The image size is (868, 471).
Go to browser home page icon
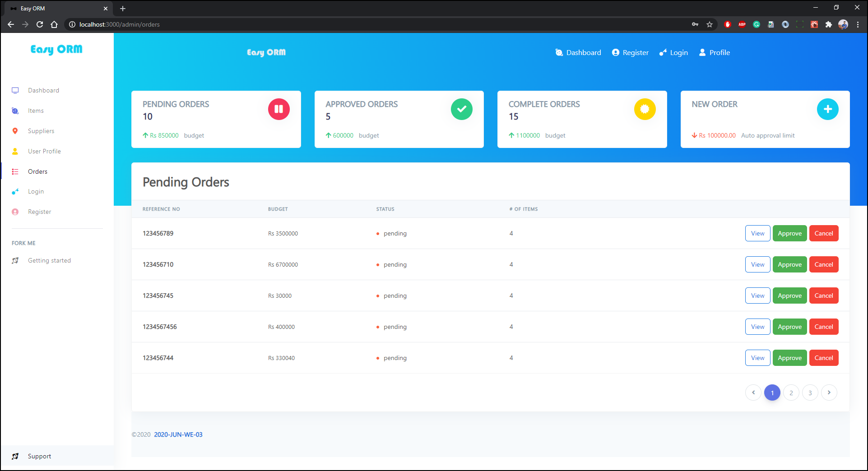pyautogui.click(x=54, y=24)
